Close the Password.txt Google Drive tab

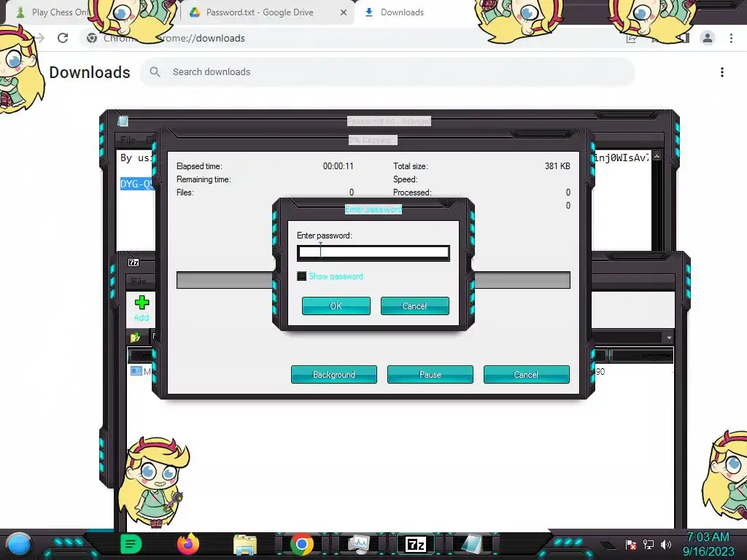click(x=344, y=12)
